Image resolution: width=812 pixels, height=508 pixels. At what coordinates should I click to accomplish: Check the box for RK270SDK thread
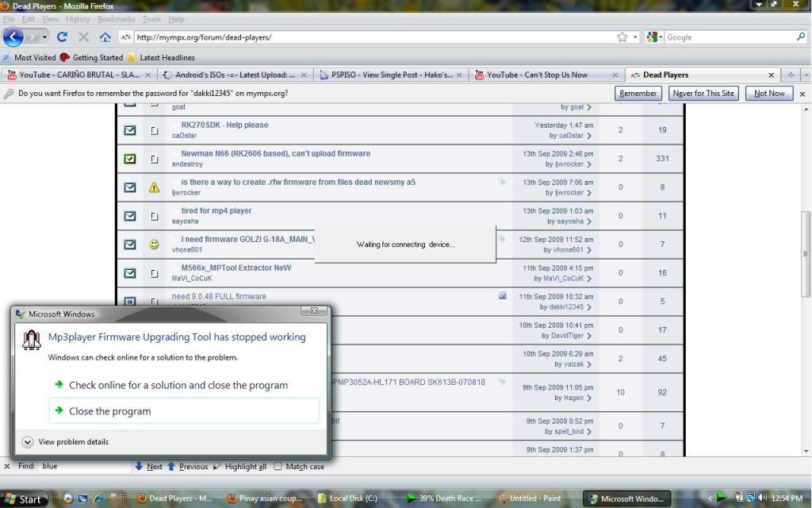pos(130,130)
